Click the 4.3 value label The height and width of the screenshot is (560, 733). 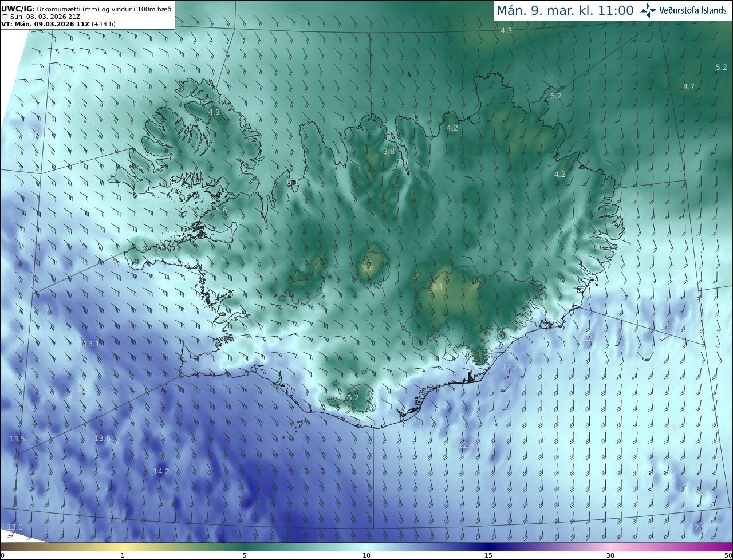tap(506, 31)
